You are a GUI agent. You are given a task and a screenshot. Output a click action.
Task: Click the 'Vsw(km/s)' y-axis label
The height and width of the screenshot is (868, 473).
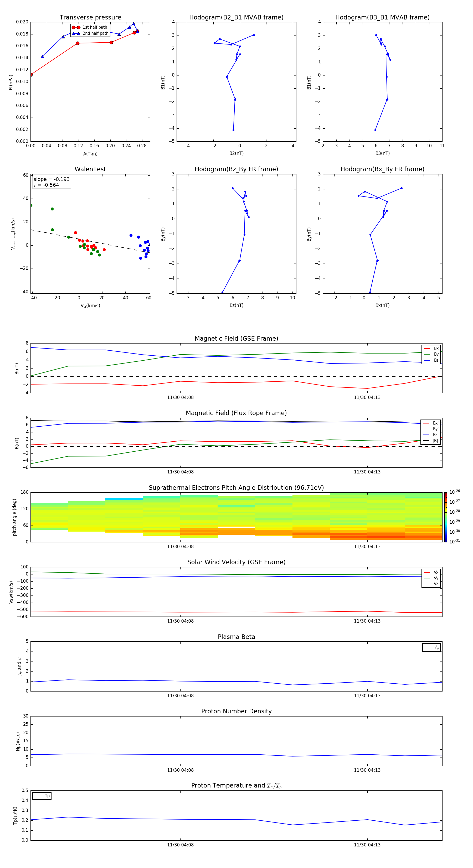pos(11,592)
